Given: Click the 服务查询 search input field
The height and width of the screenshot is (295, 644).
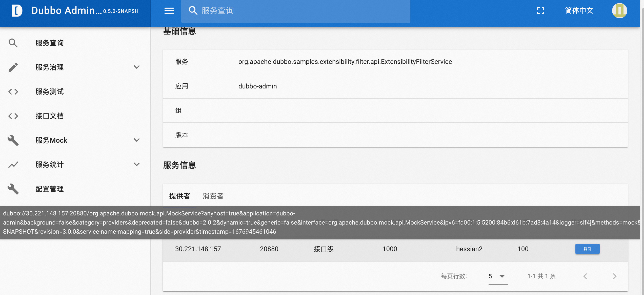Looking at the screenshot, I should click(304, 11).
